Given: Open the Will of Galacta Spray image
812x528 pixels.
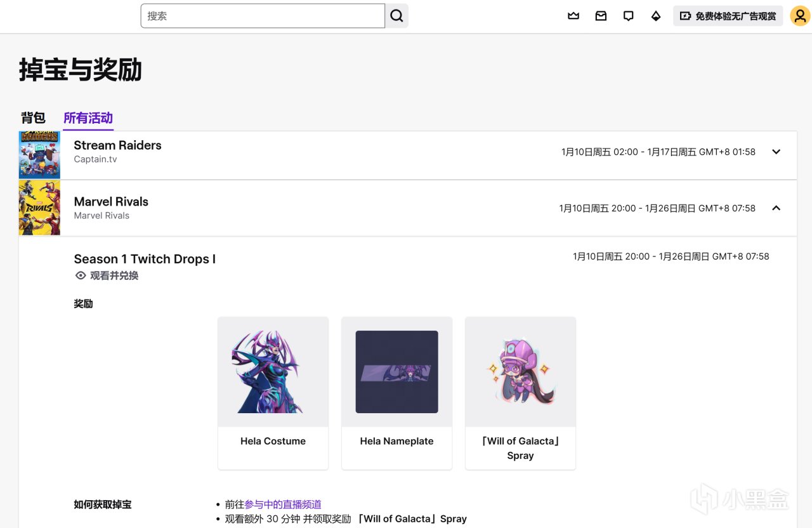Looking at the screenshot, I should tap(520, 372).
